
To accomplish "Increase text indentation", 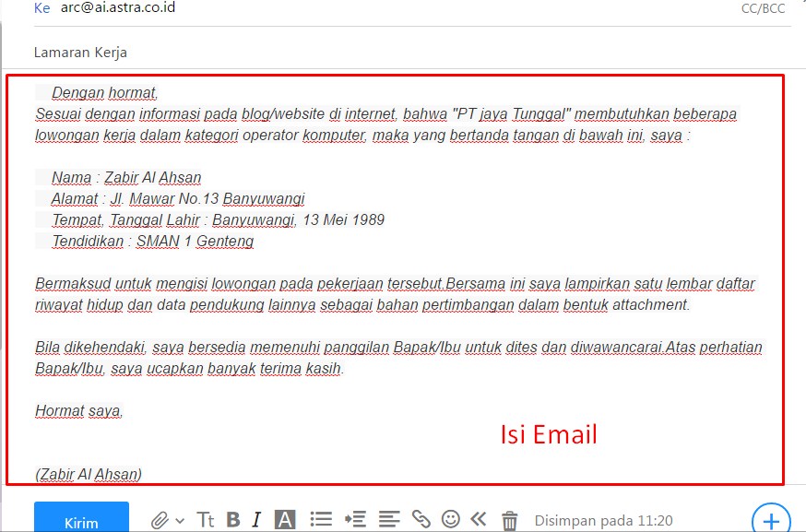I will [x=356, y=519].
